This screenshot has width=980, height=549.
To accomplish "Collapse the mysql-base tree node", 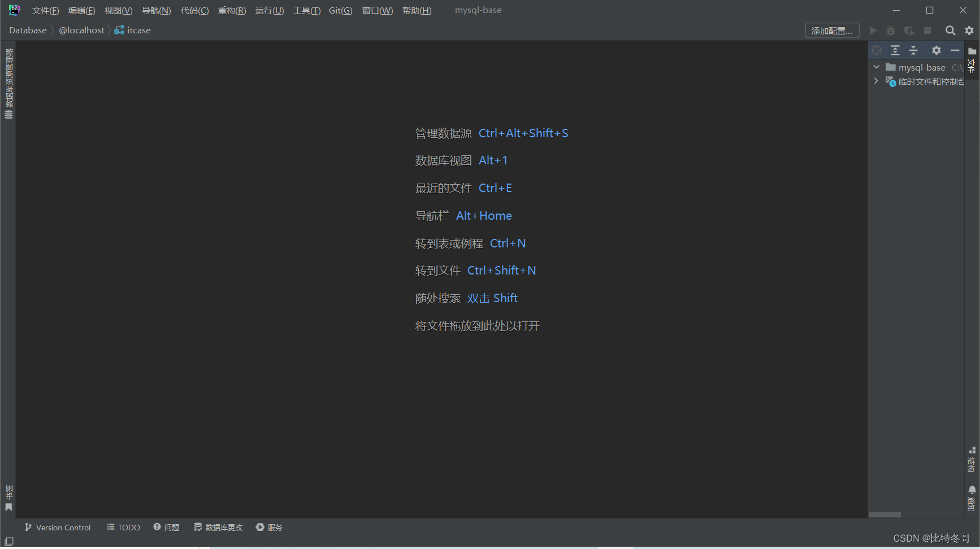I will pyautogui.click(x=877, y=67).
